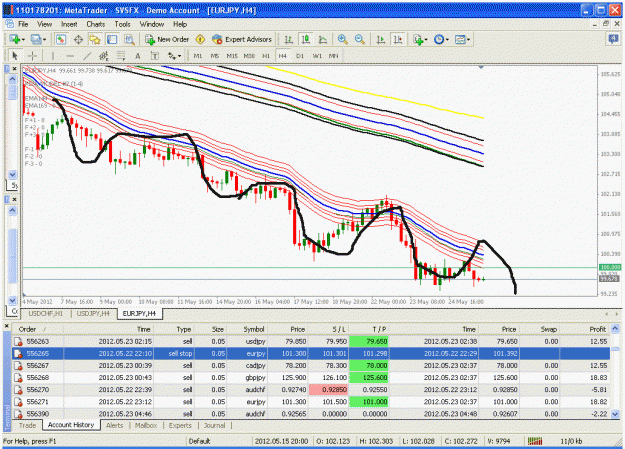
Task: Open the File menu
Action: 23,24
